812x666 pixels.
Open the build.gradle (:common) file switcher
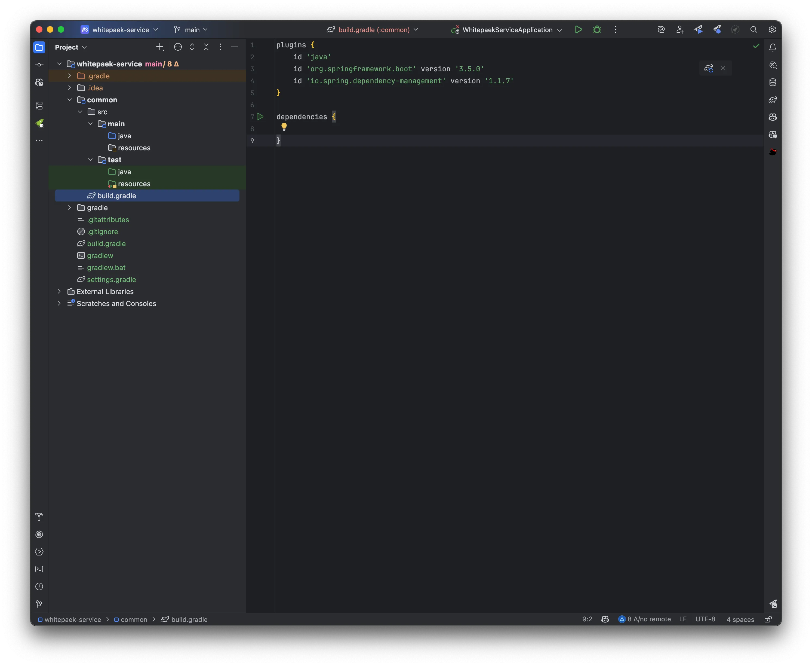372,29
